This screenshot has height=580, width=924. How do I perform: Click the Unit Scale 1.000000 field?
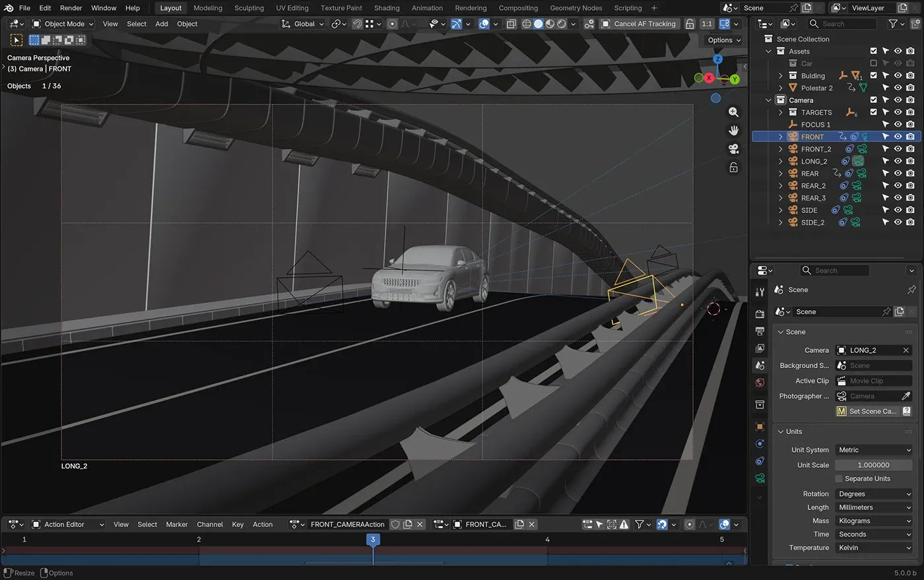tap(874, 465)
